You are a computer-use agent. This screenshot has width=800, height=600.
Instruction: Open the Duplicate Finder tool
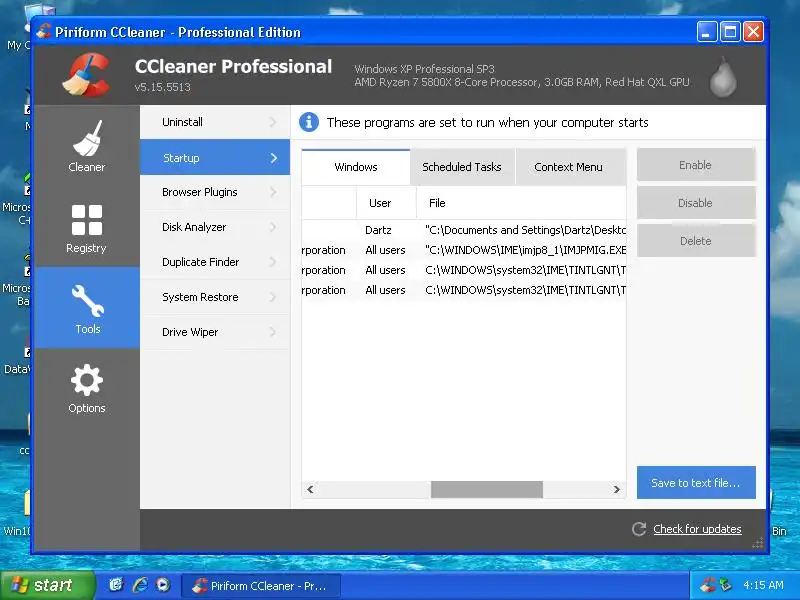coord(215,262)
